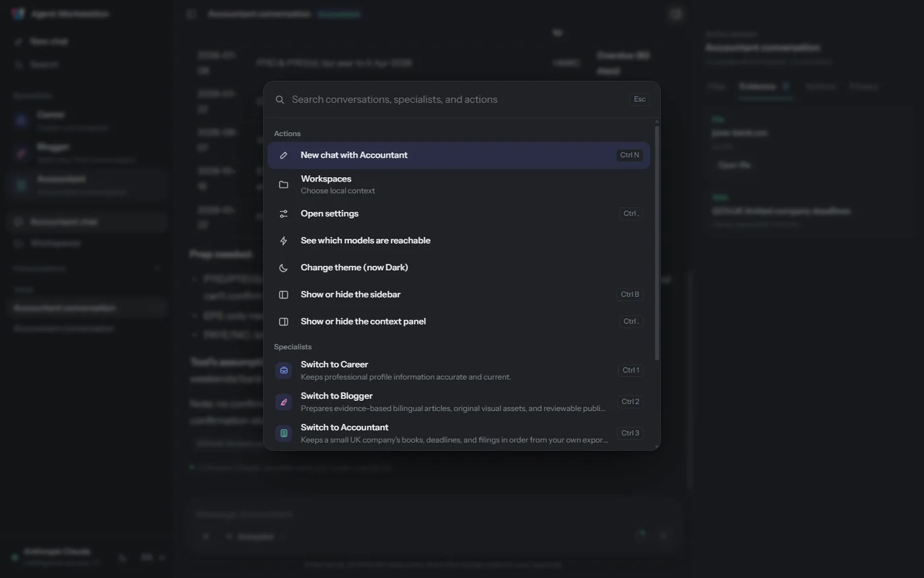The width and height of the screenshot is (924, 578).
Task: Click the "Specialists" section heading
Action: [x=292, y=347]
